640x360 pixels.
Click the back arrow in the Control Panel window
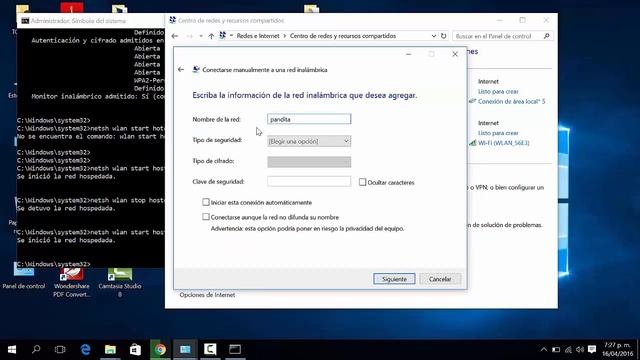click(x=175, y=36)
